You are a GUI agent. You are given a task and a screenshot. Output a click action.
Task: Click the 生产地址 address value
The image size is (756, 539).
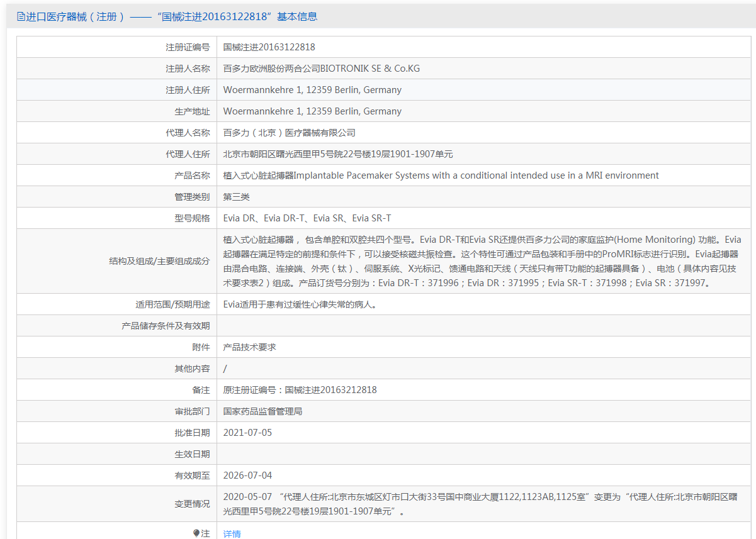tap(312, 111)
